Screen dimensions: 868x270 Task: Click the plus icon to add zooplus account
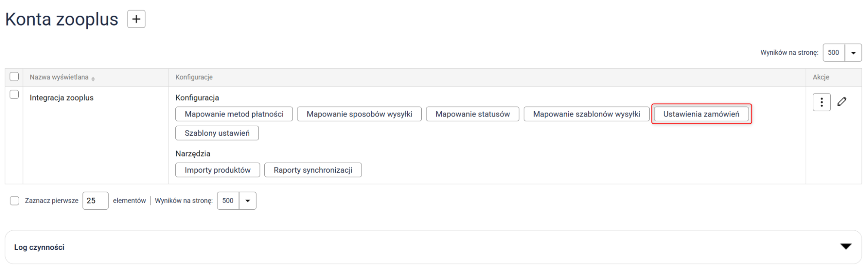click(136, 19)
